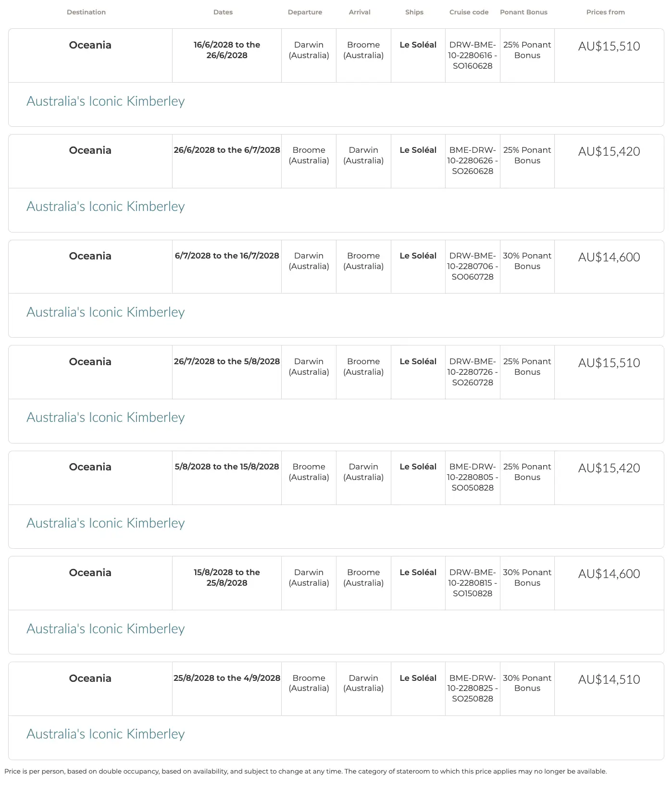Screen dimensions: 672x788
Task: Select the AU$14,510 price in last row
Action: click(609, 679)
